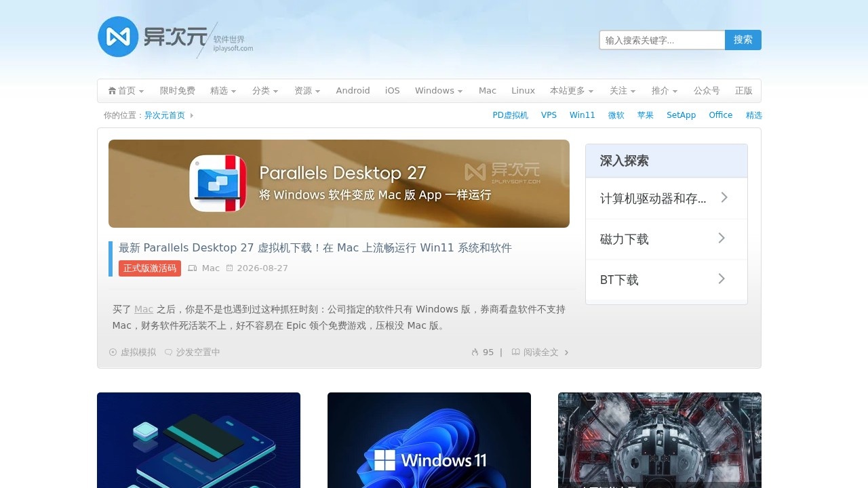Click the 阅读全文 read-more link
The height and width of the screenshot is (488, 868).
click(541, 352)
